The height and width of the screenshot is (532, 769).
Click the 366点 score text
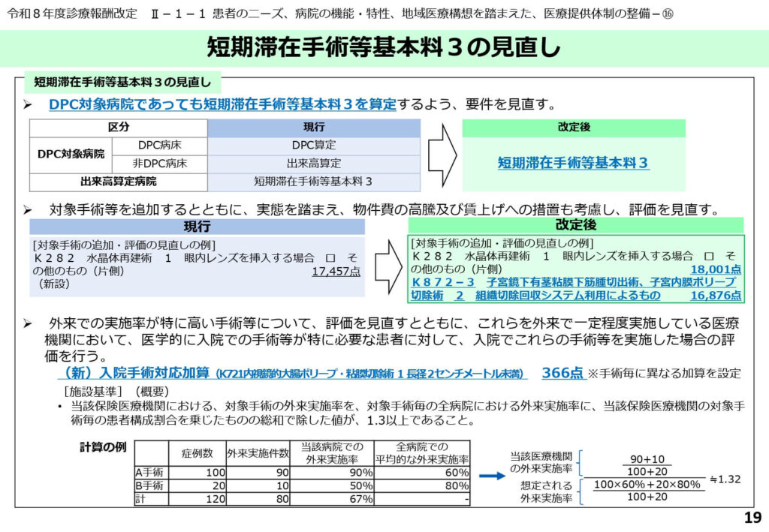pos(562,373)
